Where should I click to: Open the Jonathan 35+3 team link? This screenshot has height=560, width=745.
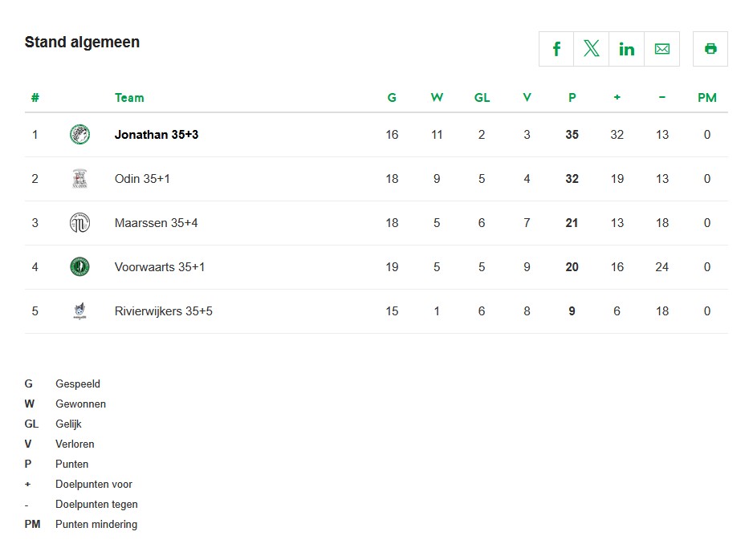(157, 135)
